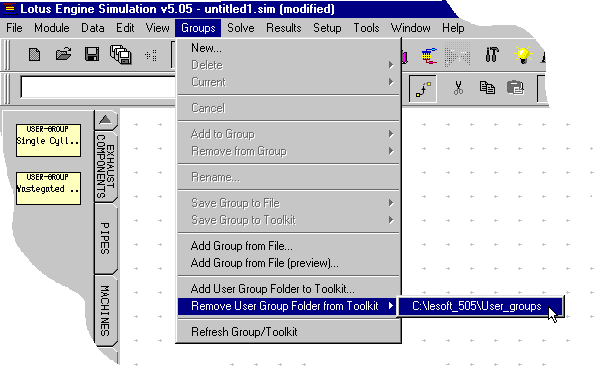
Task: Open the Help menu
Action: pyautogui.click(x=453, y=28)
